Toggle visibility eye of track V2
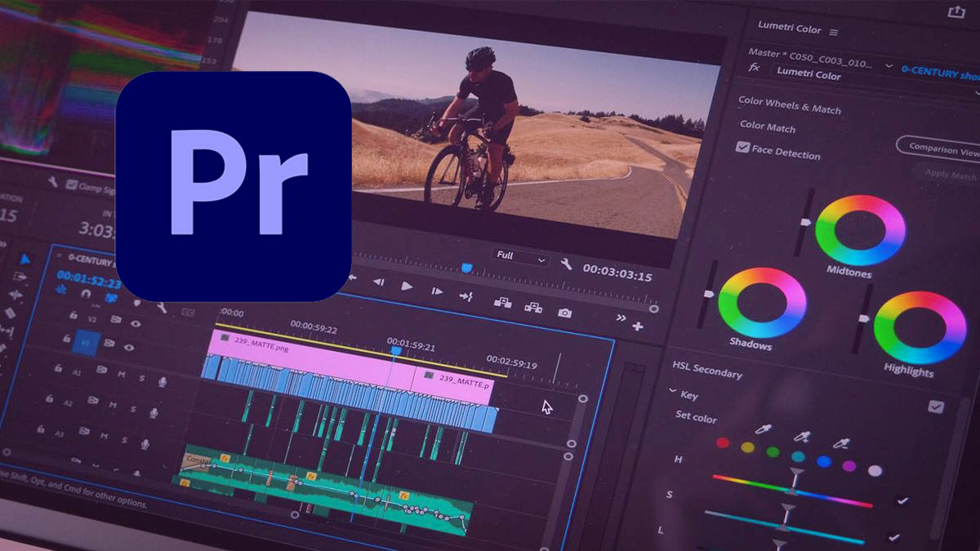Viewport: 980px width, 551px height. point(135,323)
